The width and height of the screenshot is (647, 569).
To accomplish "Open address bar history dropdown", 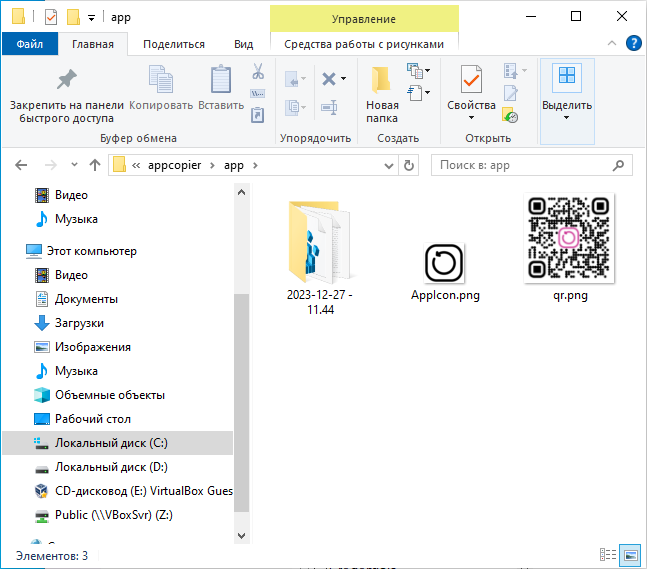I will pos(388,166).
